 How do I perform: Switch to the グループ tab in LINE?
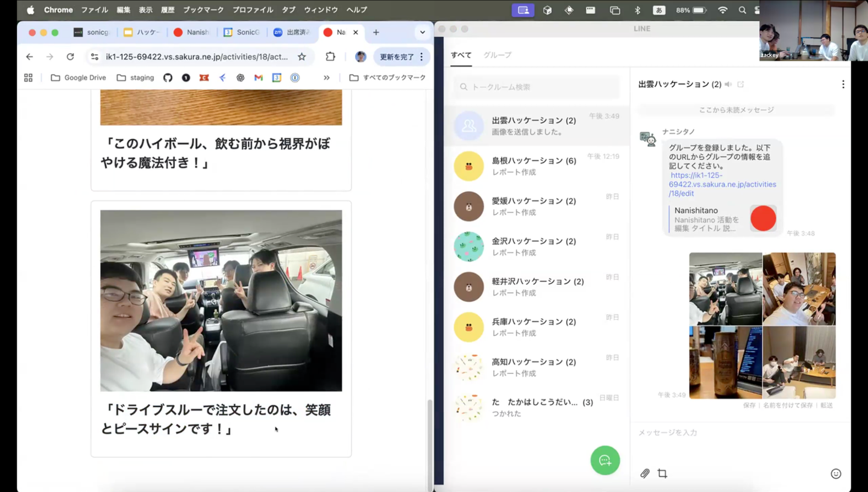[497, 55]
